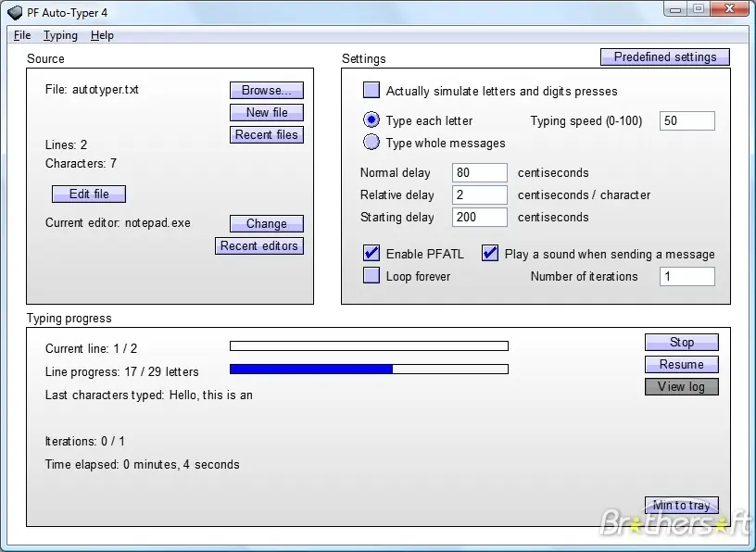
Task: Show Recent files list
Action: pos(267,134)
